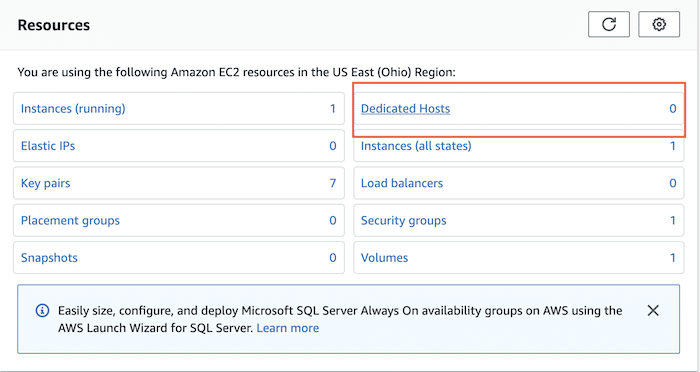700x372 pixels.
Task: Open Snapshots resource
Action: click(49, 258)
